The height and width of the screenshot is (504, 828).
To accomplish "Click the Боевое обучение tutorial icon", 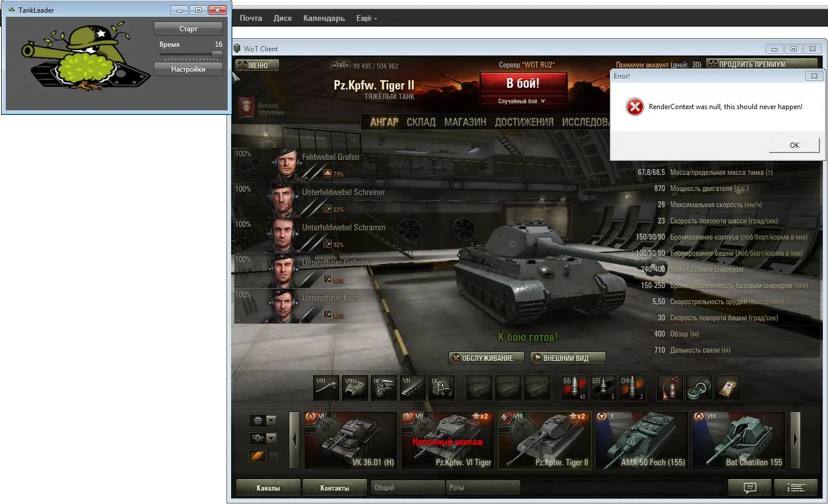I will pyautogui.click(x=247, y=108).
